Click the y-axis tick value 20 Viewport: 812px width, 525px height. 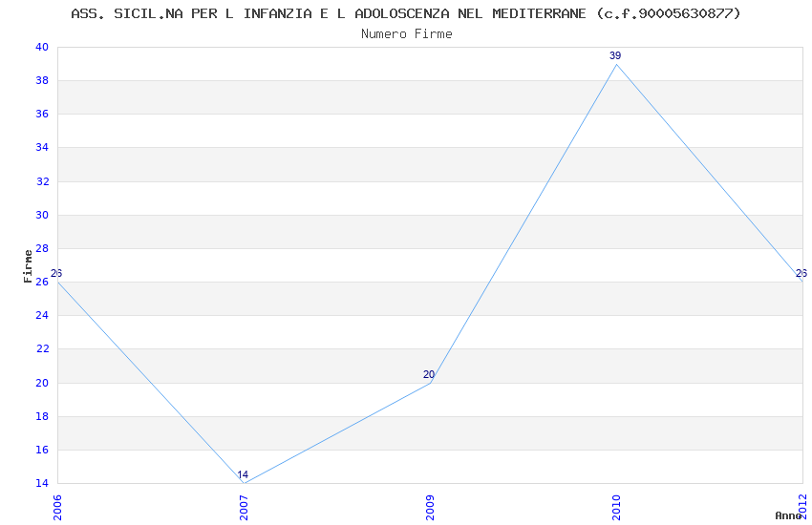click(x=42, y=383)
